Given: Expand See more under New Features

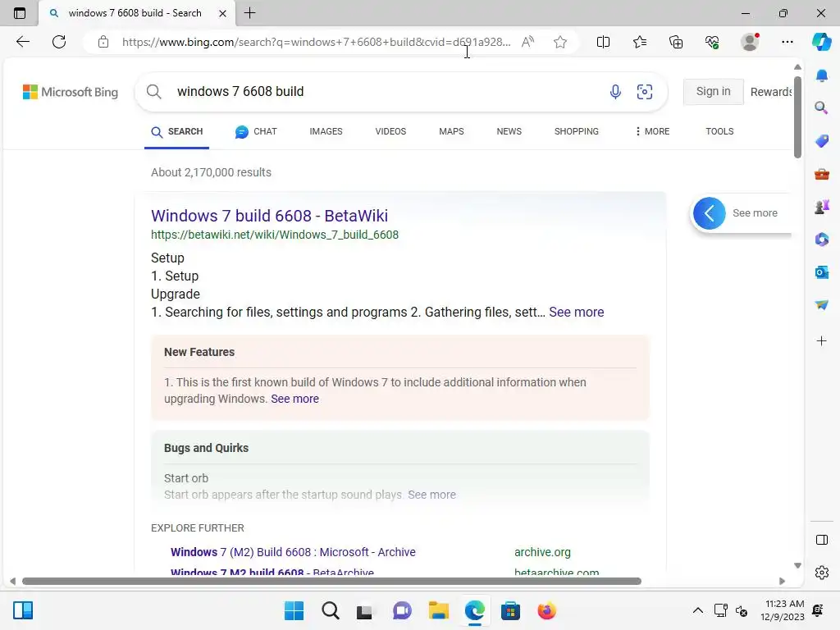Looking at the screenshot, I should (294, 399).
